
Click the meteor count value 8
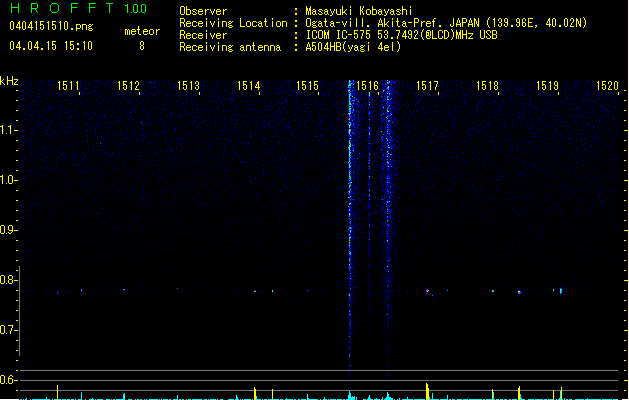[142, 46]
